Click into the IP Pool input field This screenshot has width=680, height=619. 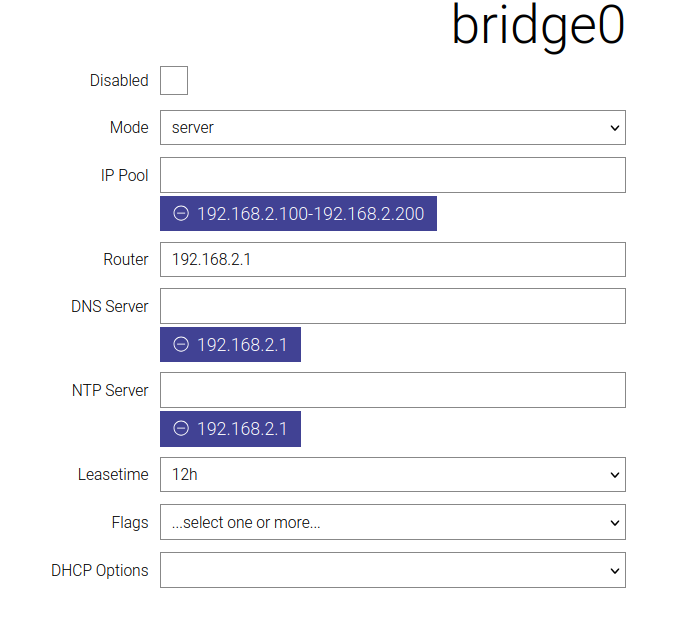(x=393, y=175)
